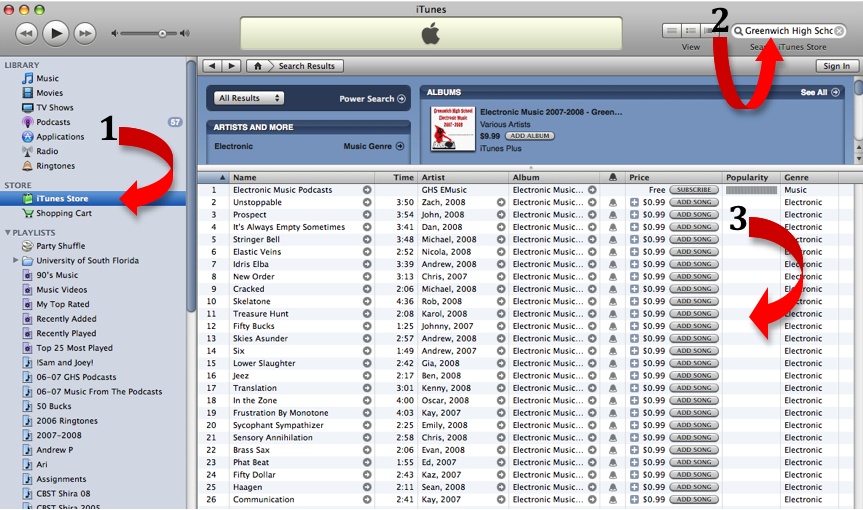Click the search magnifier icon
This screenshot has height=510, width=863.
(x=738, y=31)
